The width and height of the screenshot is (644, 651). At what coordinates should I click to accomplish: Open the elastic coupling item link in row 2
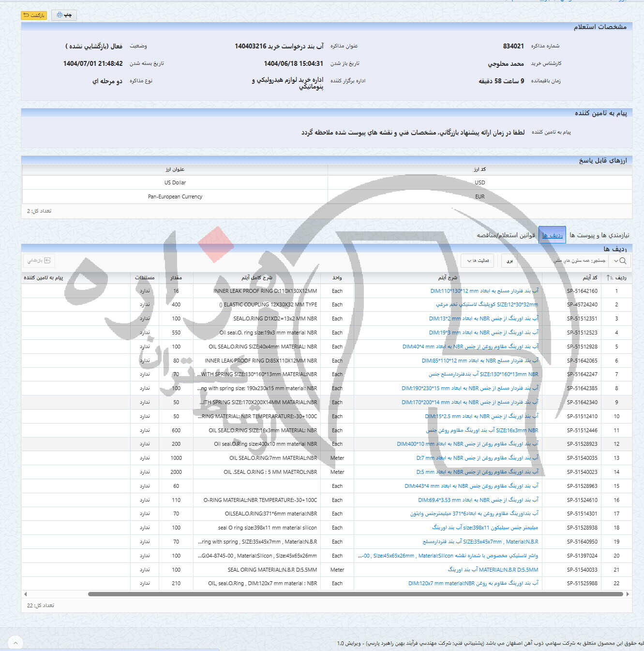(486, 305)
